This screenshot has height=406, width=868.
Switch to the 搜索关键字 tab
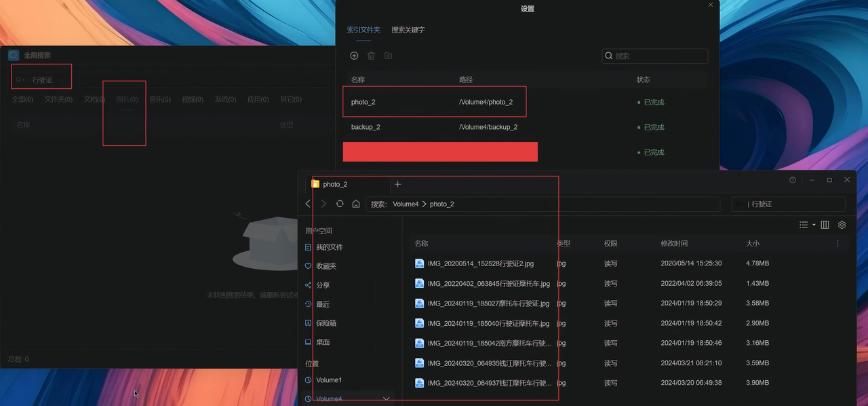tap(408, 30)
